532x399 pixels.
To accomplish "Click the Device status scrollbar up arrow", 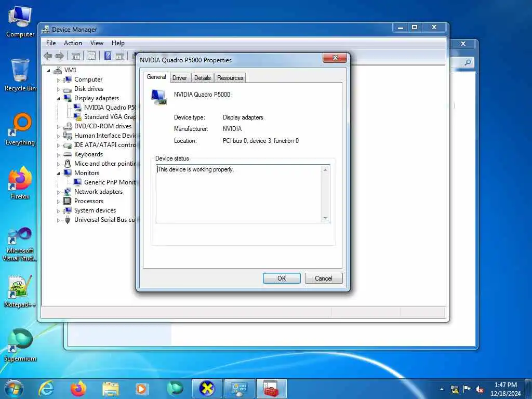I will pyautogui.click(x=325, y=169).
